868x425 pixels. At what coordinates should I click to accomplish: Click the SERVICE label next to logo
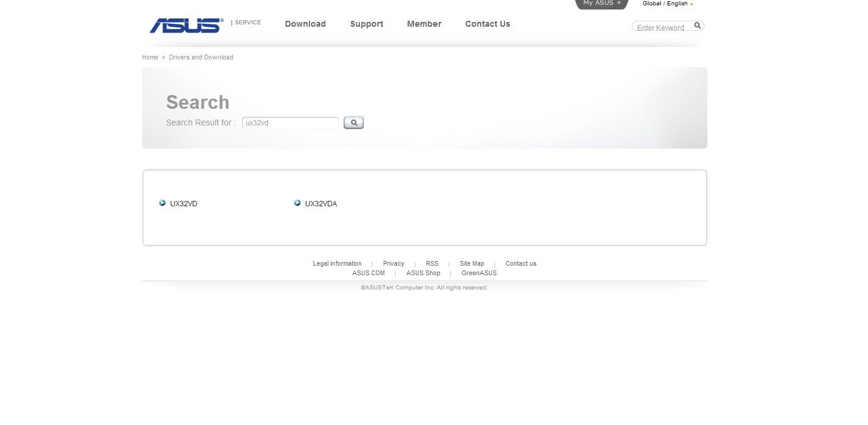(x=247, y=23)
